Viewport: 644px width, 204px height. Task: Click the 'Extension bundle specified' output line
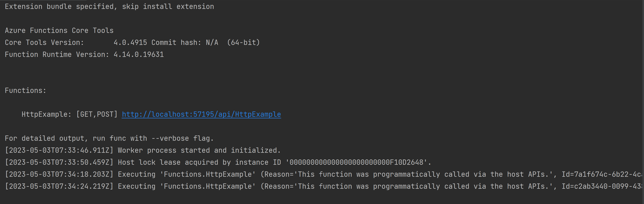[109, 7]
